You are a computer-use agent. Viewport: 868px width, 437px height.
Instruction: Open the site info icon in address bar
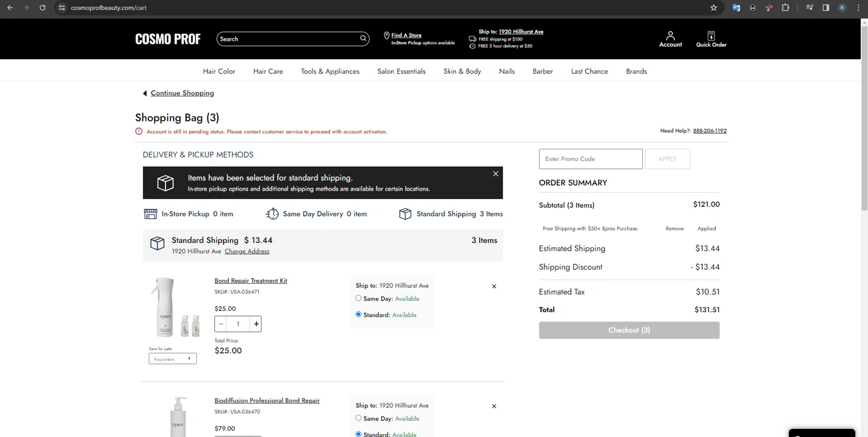(62, 8)
